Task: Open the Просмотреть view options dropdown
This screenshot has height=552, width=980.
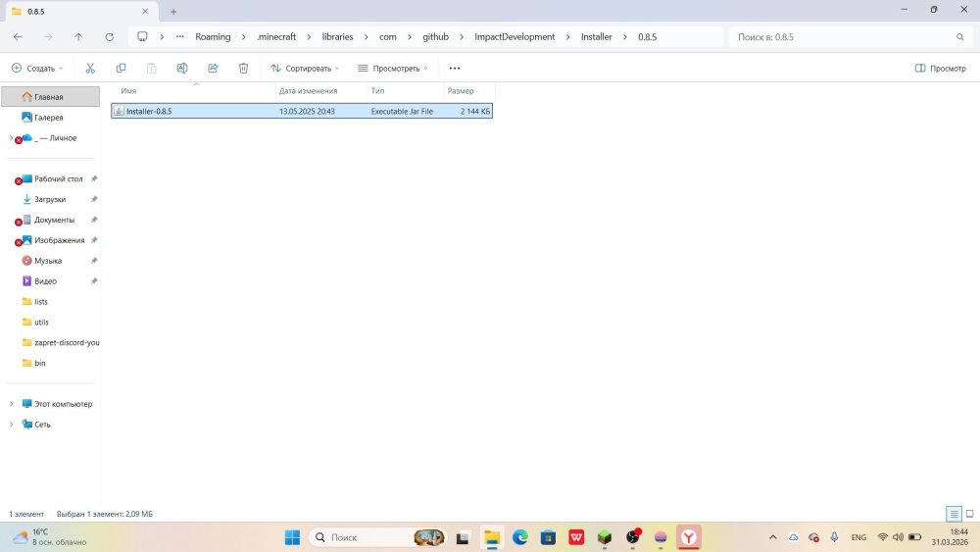Action: click(x=393, y=69)
